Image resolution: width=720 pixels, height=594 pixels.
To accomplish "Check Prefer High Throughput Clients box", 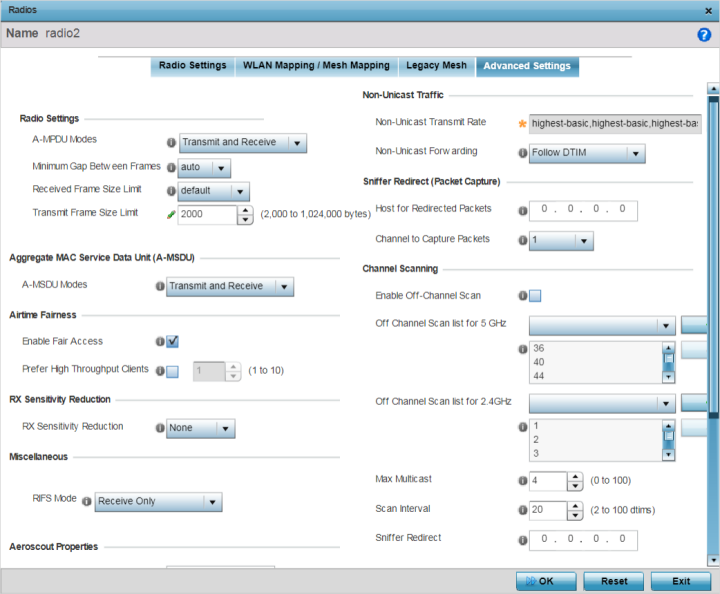I will click(172, 371).
